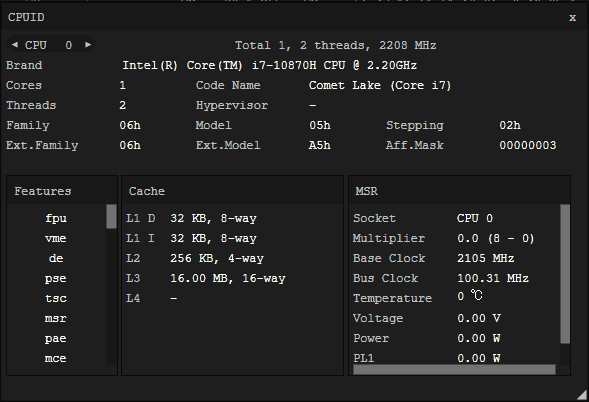Viewport: 589px width, 402px height.
Task: Click the Total 1, 2 threads summary text
Action: click(335, 45)
